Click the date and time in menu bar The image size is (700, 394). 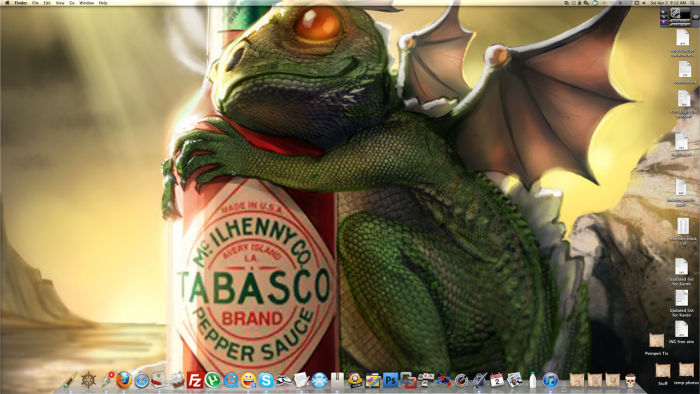tap(668, 3)
